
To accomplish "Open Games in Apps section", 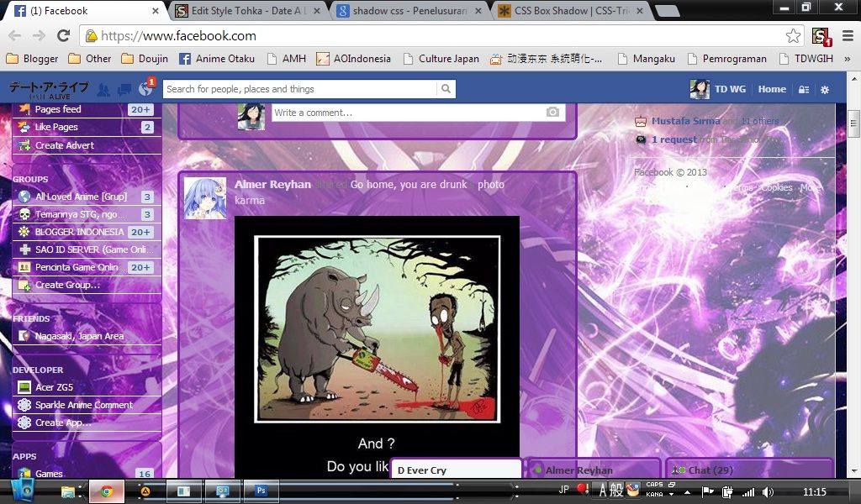I will tap(87, 473).
